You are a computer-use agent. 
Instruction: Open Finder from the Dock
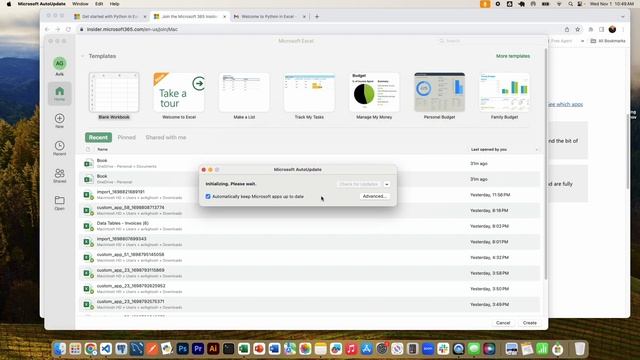[60, 349]
